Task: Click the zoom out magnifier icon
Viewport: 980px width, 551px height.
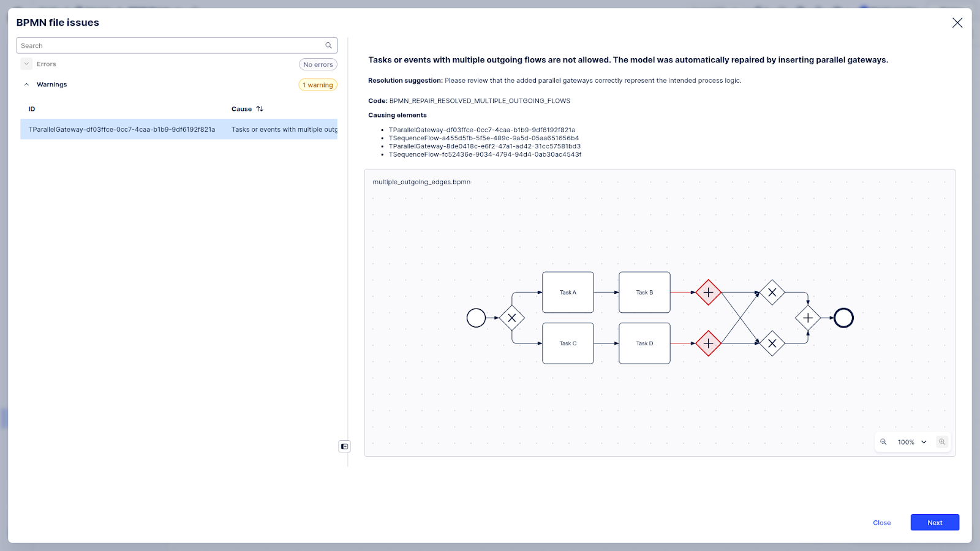Action: [883, 442]
